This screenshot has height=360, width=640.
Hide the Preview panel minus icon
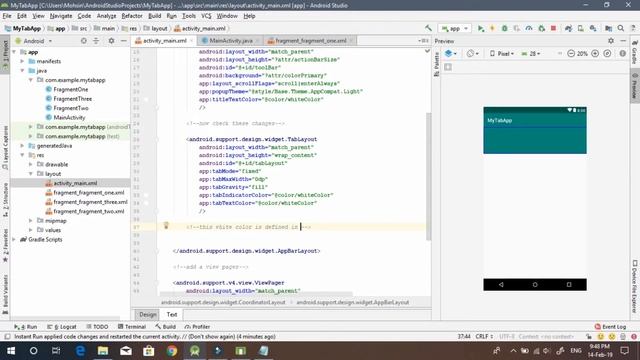coord(623,41)
